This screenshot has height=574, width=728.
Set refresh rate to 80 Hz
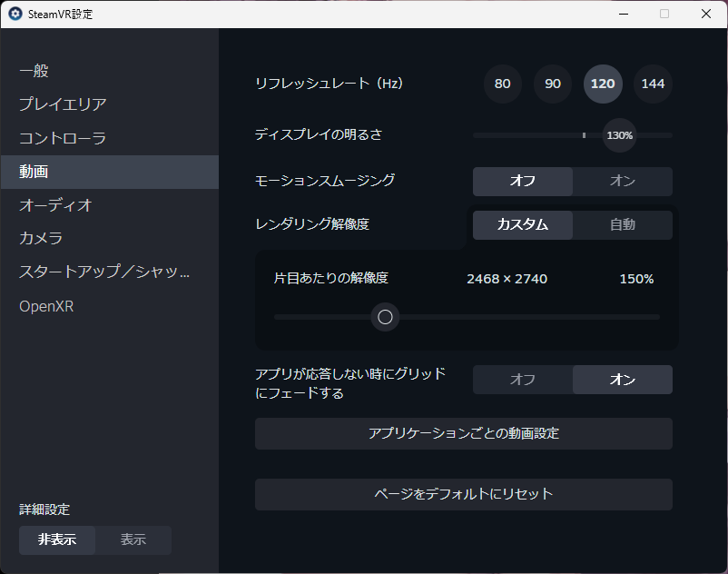502,84
